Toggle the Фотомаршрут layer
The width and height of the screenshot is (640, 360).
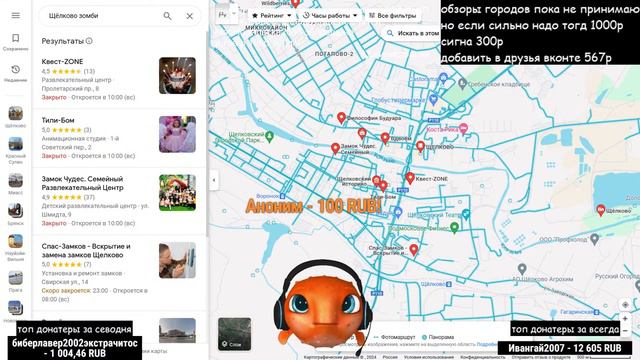tap(394, 337)
